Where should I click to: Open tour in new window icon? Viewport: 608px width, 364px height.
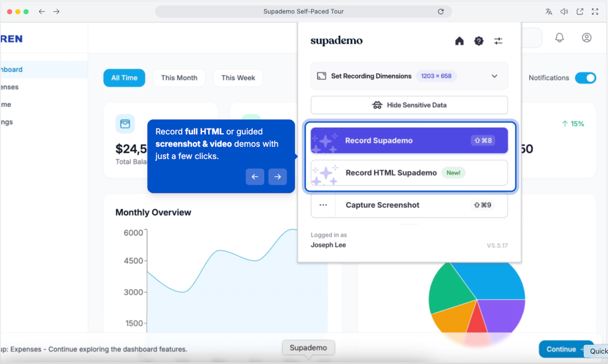(x=580, y=12)
